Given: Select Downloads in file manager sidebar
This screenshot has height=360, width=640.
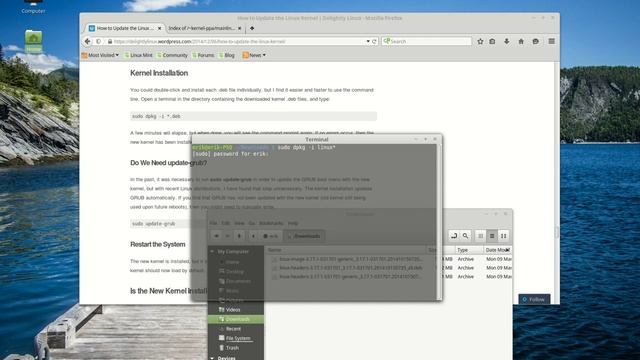Looking at the screenshot, I should coord(236,319).
